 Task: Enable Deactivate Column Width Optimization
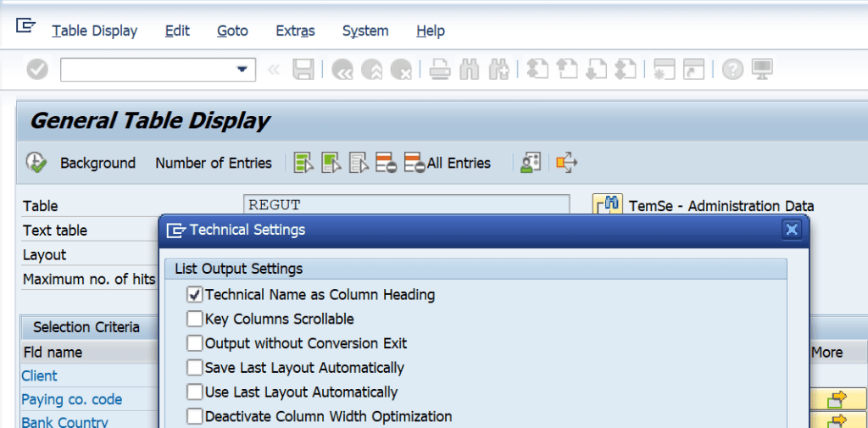(194, 416)
